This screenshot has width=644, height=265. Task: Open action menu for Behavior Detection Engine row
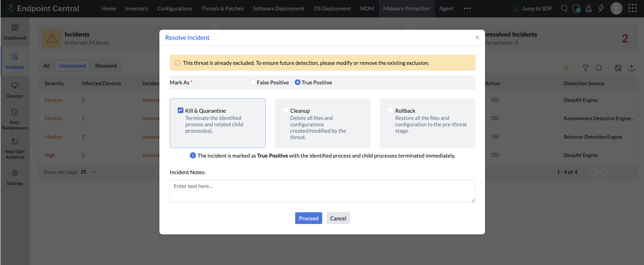click(x=495, y=136)
